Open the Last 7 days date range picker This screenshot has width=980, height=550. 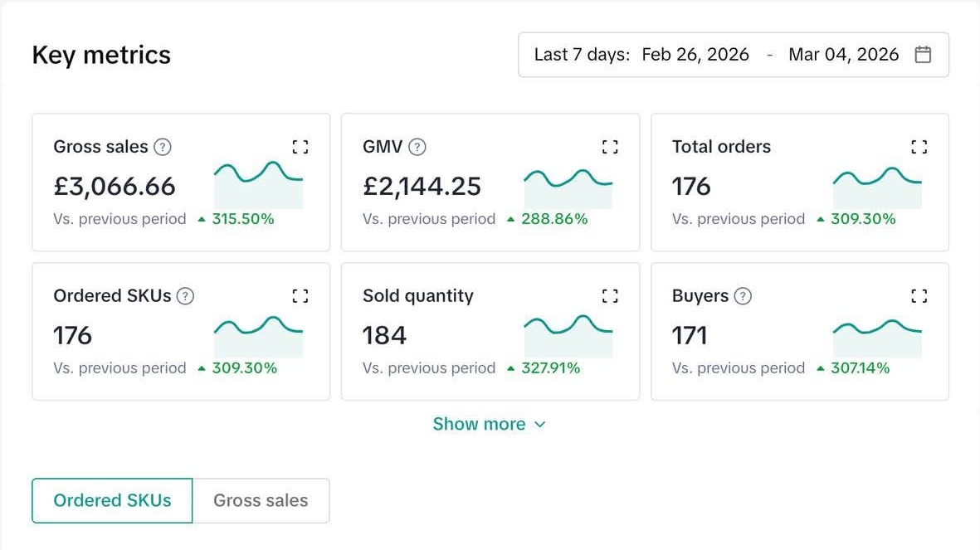click(581, 55)
